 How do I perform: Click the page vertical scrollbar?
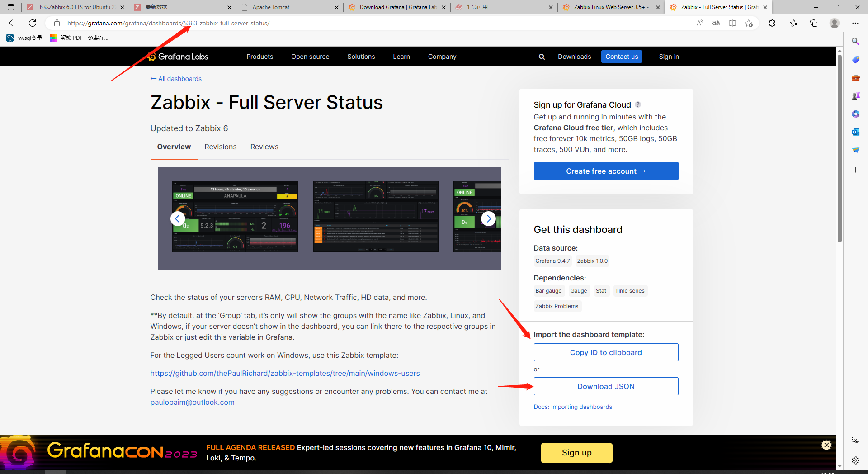pyautogui.click(x=840, y=149)
